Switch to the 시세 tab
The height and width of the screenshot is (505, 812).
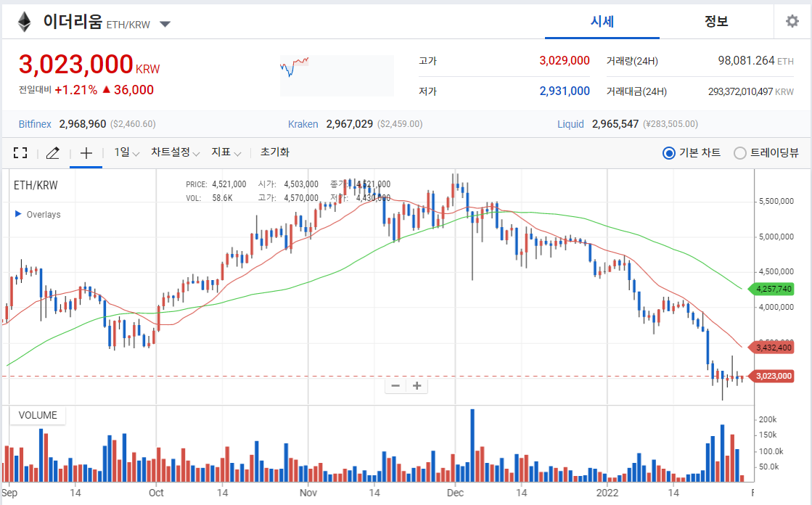tap(602, 21)
